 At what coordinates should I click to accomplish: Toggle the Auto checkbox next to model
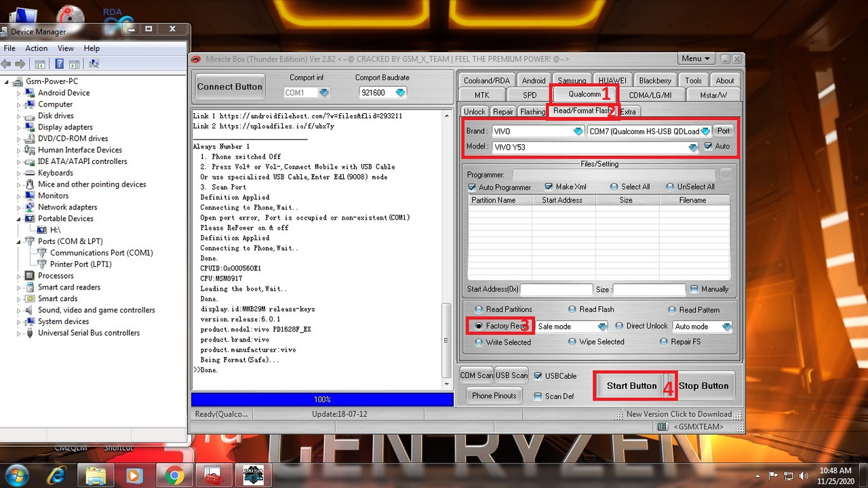709,146
